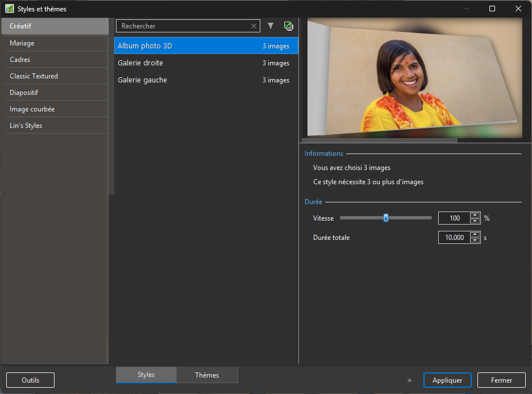
Task: Click the app icon in title bar
Action: point(10,9)
